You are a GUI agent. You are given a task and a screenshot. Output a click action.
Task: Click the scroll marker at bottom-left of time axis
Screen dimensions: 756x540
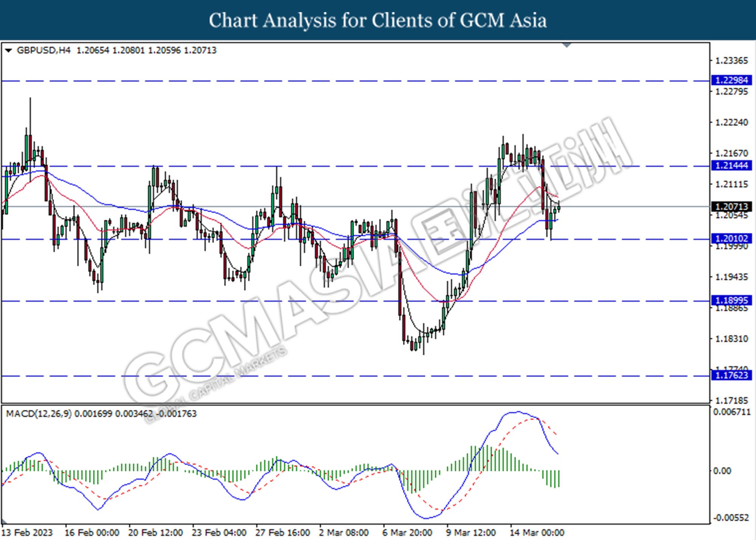coord(5,522)
